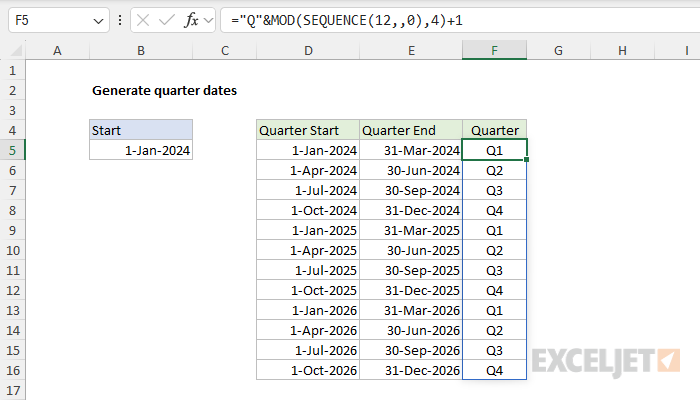
Task: Click the 'Quarter Start' header cell
Action: pyautogui.click(x=308, y=130)
